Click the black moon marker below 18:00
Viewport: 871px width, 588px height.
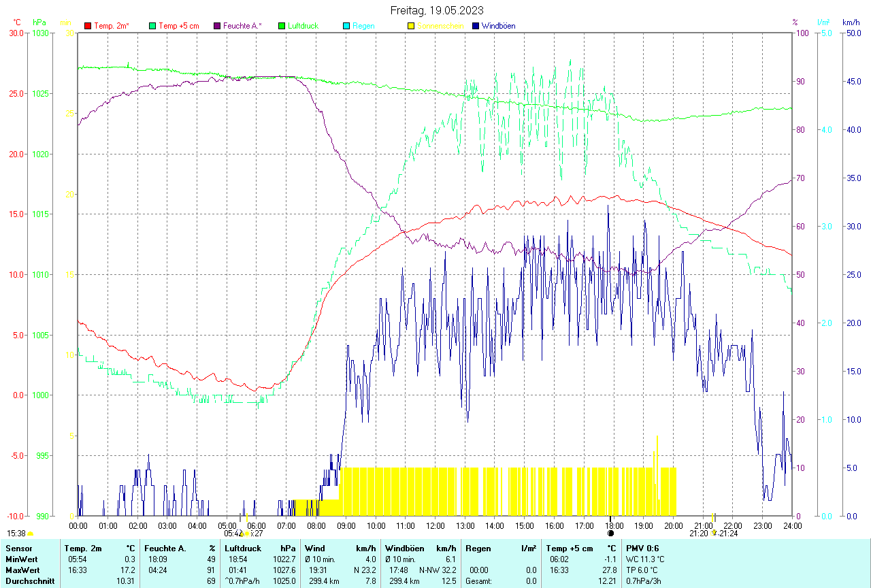(x=610, y=534)
